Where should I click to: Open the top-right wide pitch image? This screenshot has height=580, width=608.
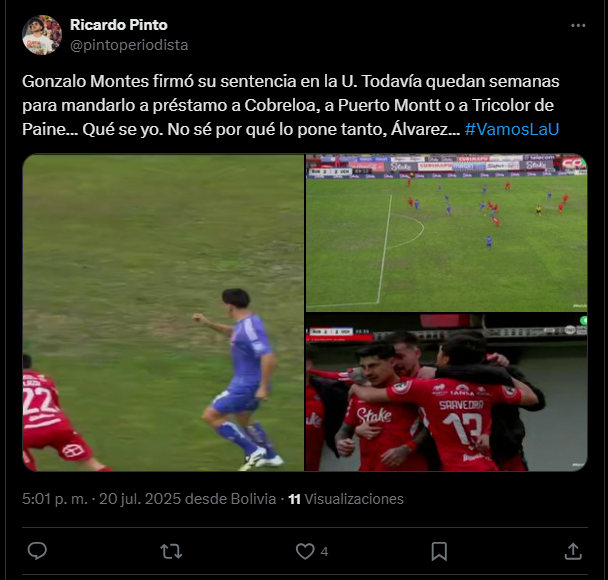446,233
